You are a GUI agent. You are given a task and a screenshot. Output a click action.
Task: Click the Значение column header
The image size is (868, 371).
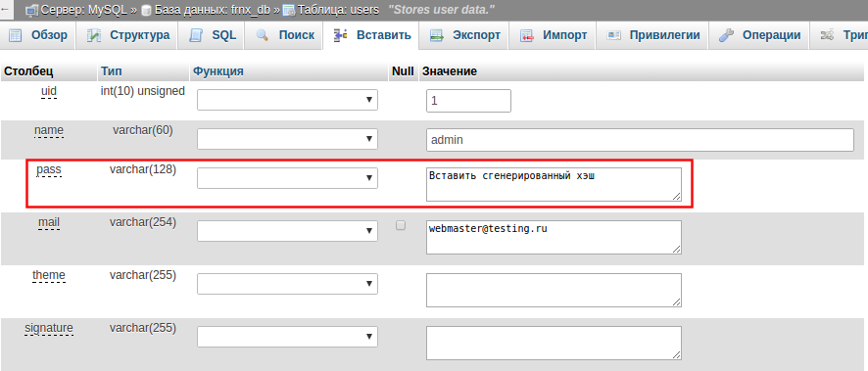tap(450, 71)
